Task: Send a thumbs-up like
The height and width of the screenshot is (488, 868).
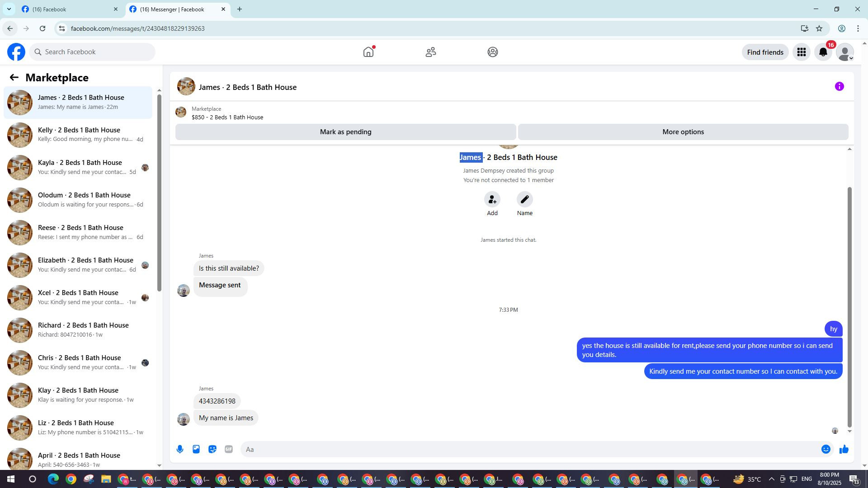Action: 844,449
